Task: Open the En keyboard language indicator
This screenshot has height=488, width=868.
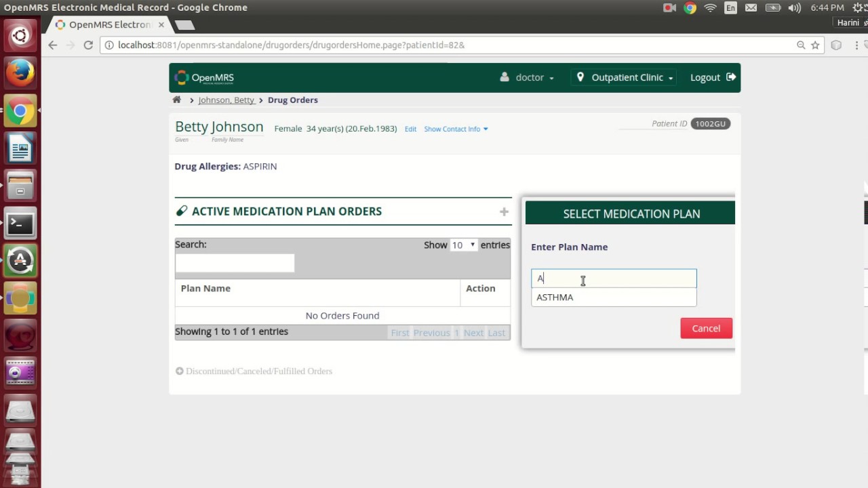Action: [730, 8]
